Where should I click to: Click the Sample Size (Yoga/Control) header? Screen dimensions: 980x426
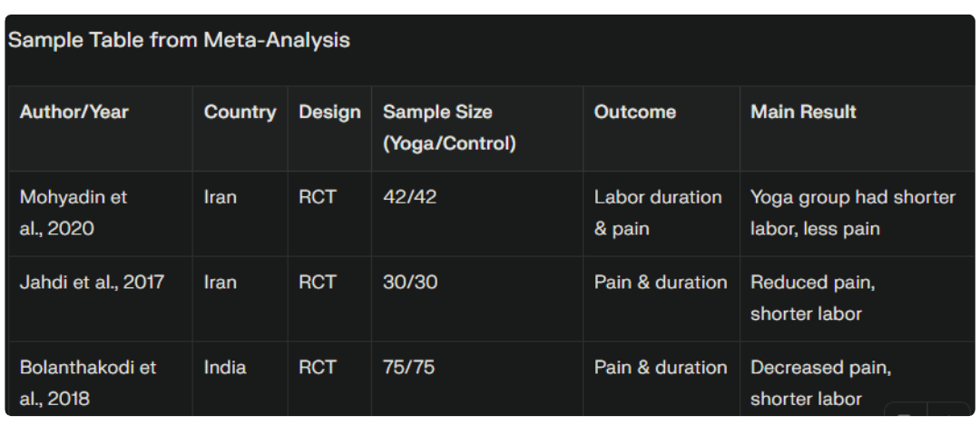coord(449,127)
